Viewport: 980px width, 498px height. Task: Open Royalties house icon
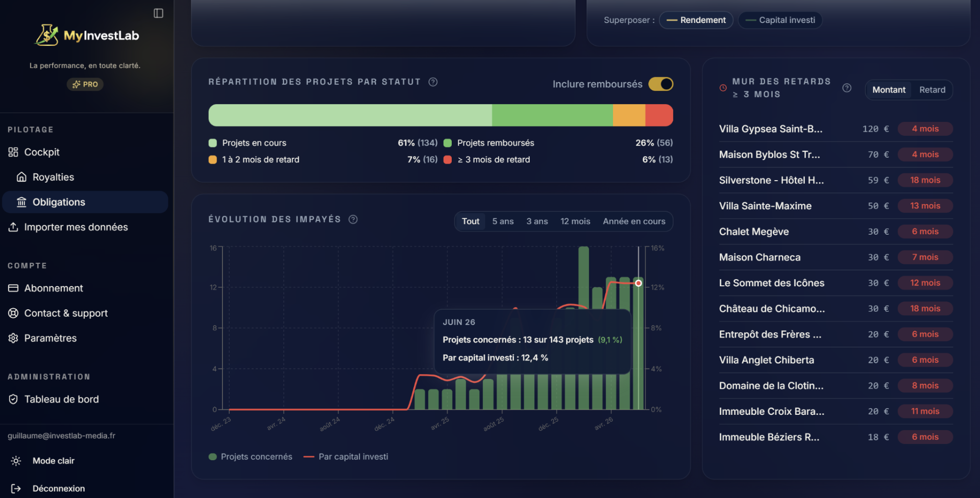click(x=21, y=177)
